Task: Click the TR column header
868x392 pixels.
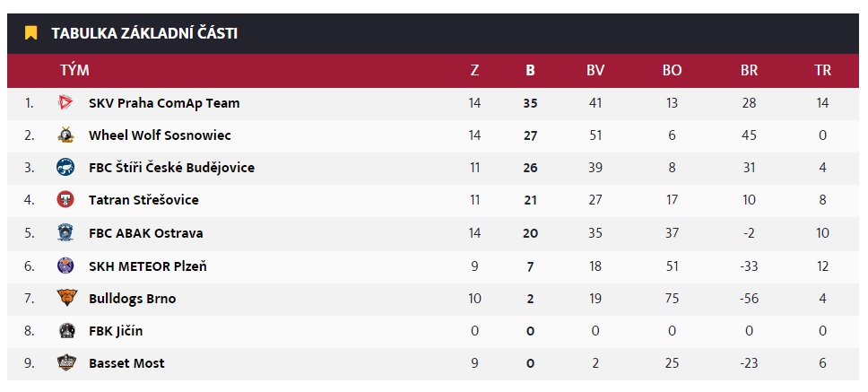Action: 822,70
